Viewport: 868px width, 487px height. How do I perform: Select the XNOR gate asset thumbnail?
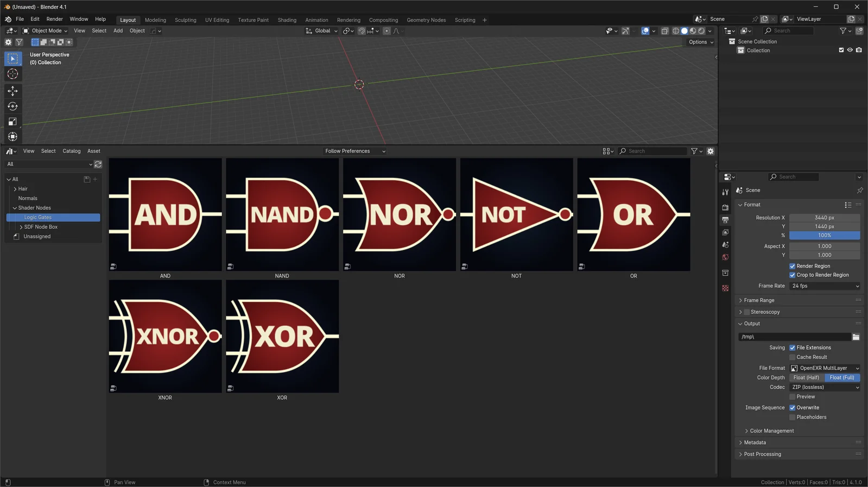165,337
